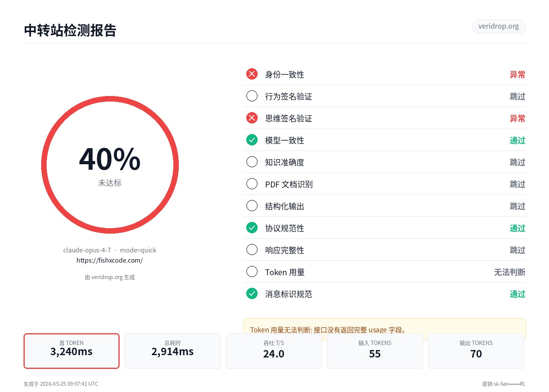Click the green check icon for 模型一致性

pos(252,140)
